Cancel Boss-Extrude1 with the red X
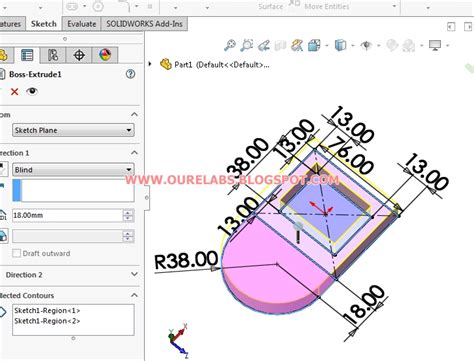 [x=14, y=92]
